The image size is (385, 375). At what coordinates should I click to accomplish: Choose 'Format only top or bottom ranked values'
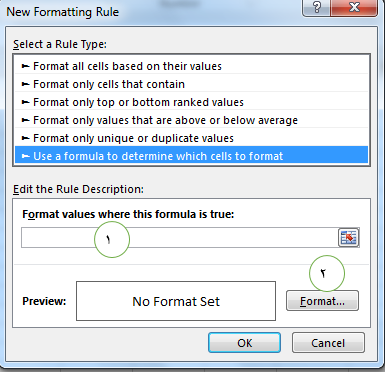pos(191,102)
